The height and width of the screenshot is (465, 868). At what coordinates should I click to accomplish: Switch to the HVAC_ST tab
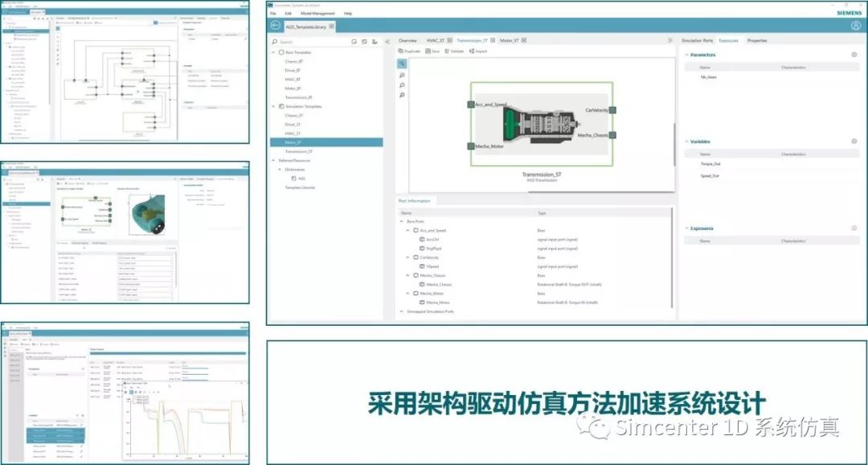(435, 40)
